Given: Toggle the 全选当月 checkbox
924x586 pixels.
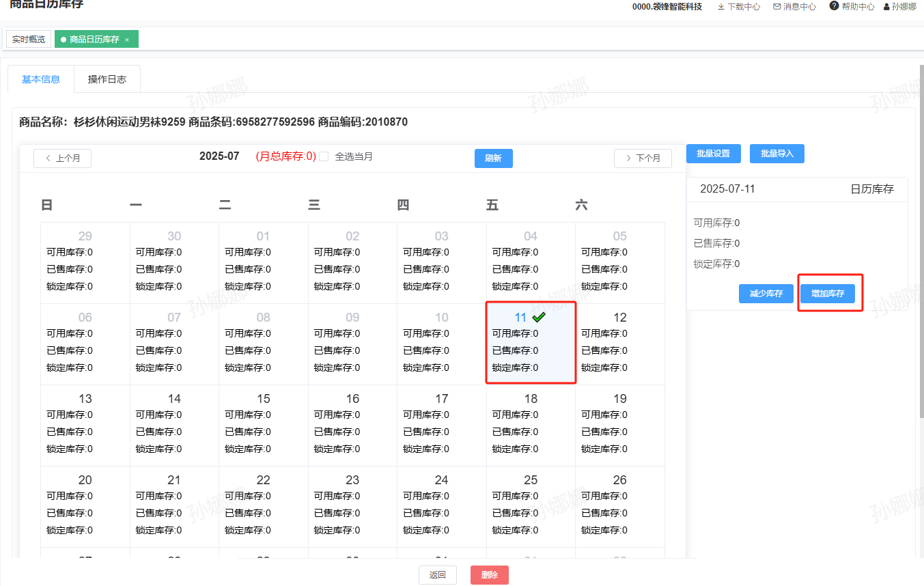Looking at the screenshot, I should (x=324, y=156).
